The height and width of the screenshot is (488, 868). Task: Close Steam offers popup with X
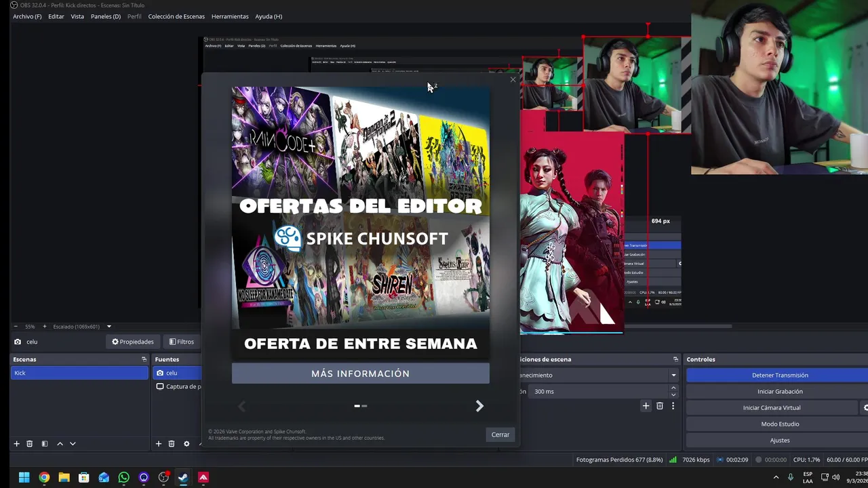coord(513,80)
